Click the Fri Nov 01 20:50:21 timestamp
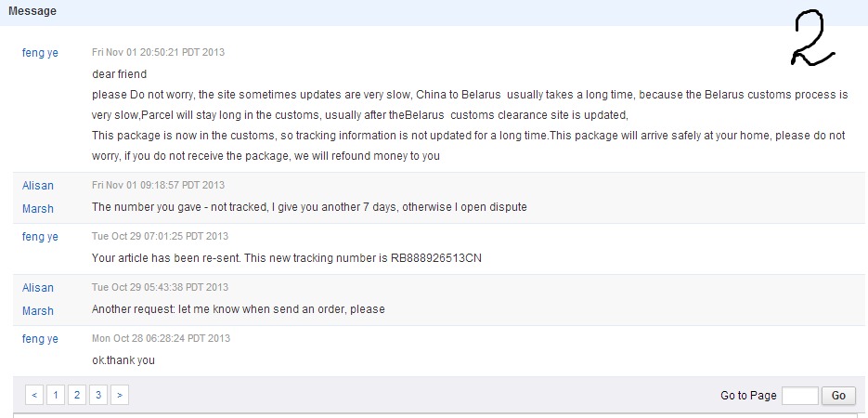868x418 pixels. 158,53
